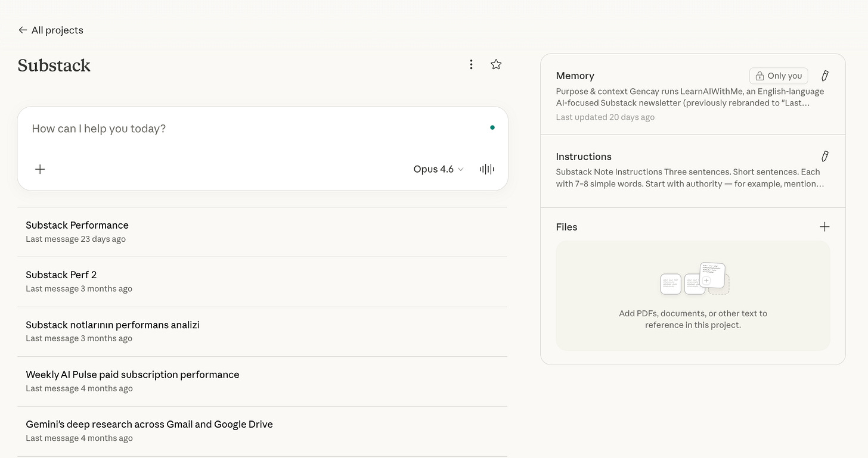Click the Files section heading
The width and height of the screenshot is (868, 458).
[566, 227]
